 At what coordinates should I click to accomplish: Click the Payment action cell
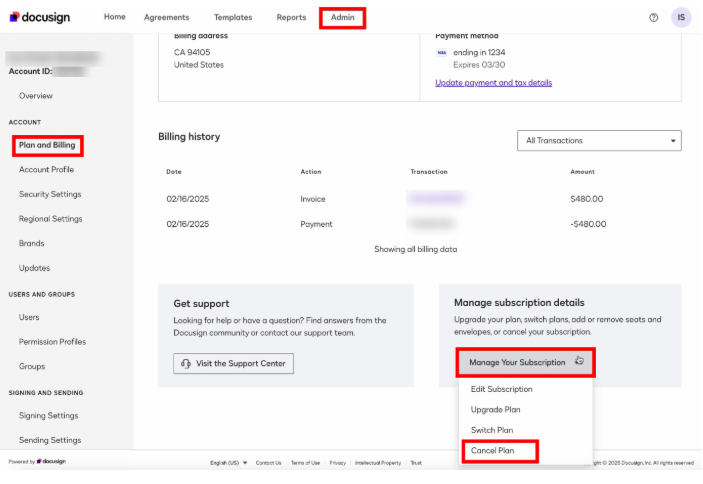[x=316, y=224]
